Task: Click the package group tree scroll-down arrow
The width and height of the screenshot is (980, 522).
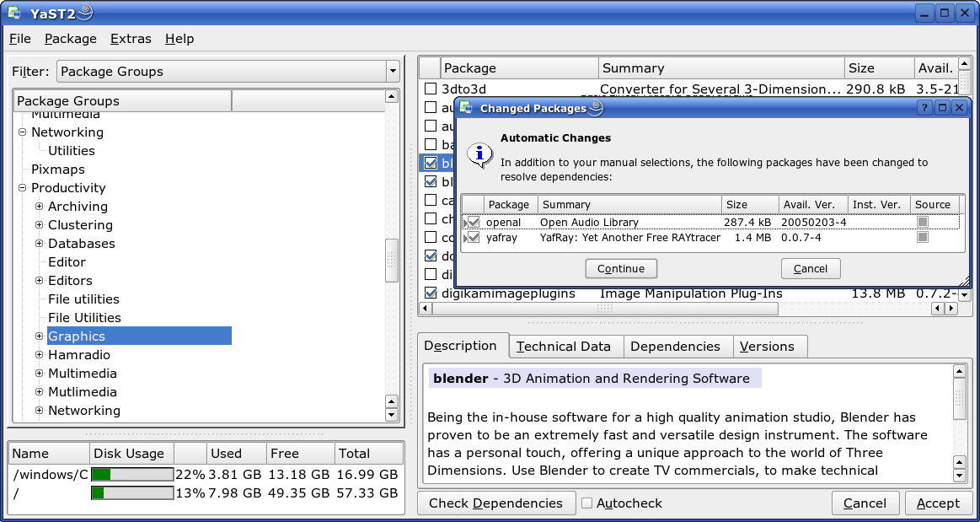Action: coord(391,414)
